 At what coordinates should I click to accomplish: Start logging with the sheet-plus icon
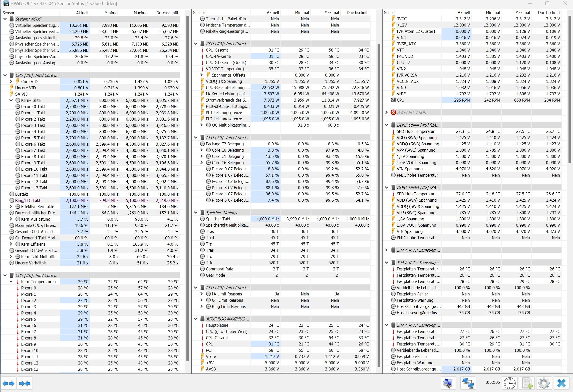pos(527,383)
